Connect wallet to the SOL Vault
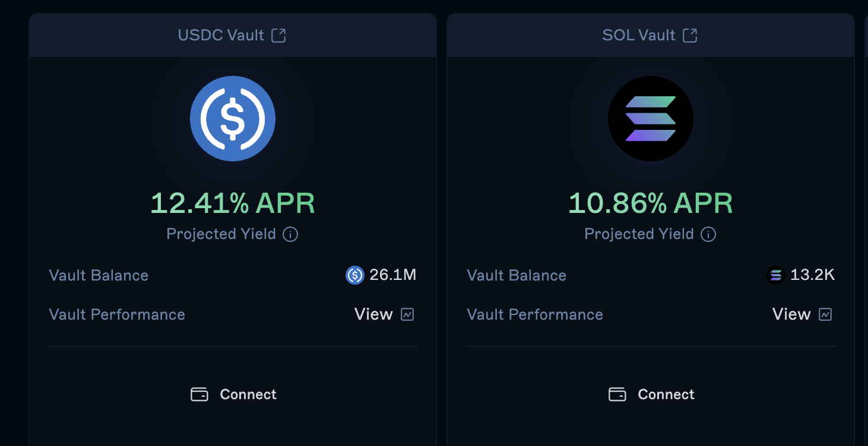This screenshot has height=446, width=868. point(650,394)
